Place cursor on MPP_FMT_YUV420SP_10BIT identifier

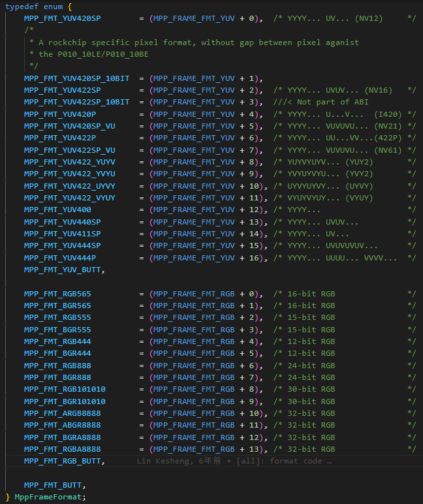coord(76,78)
